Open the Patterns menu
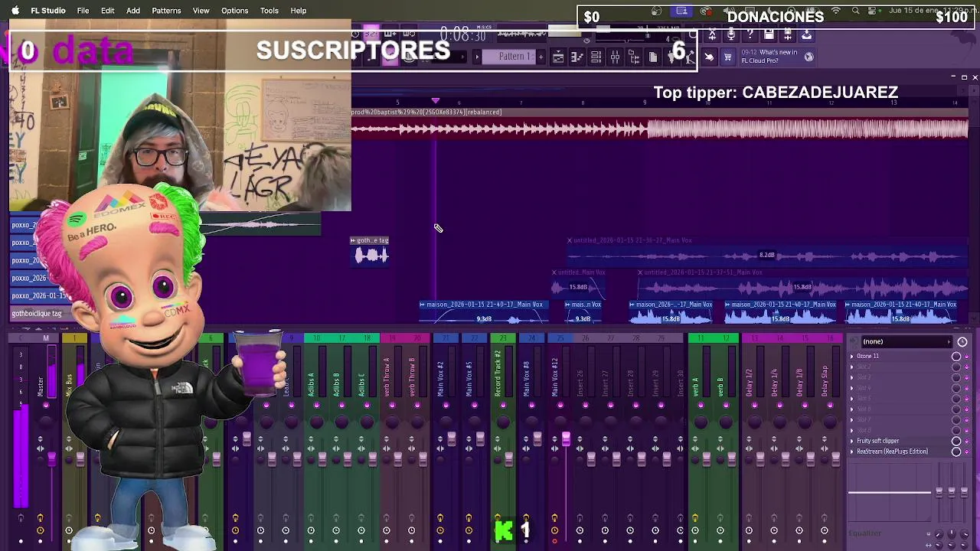 [166, 11]
